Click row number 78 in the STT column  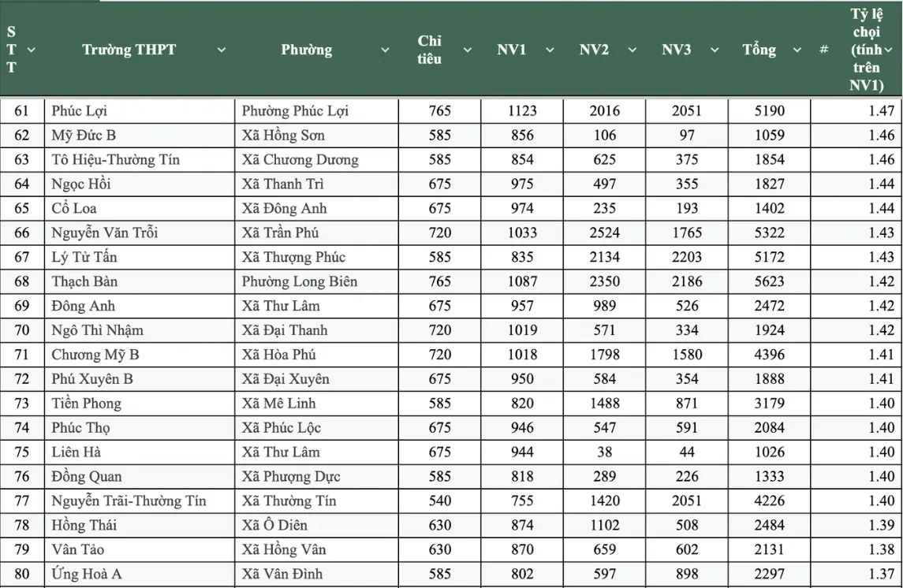click(21, 526)
